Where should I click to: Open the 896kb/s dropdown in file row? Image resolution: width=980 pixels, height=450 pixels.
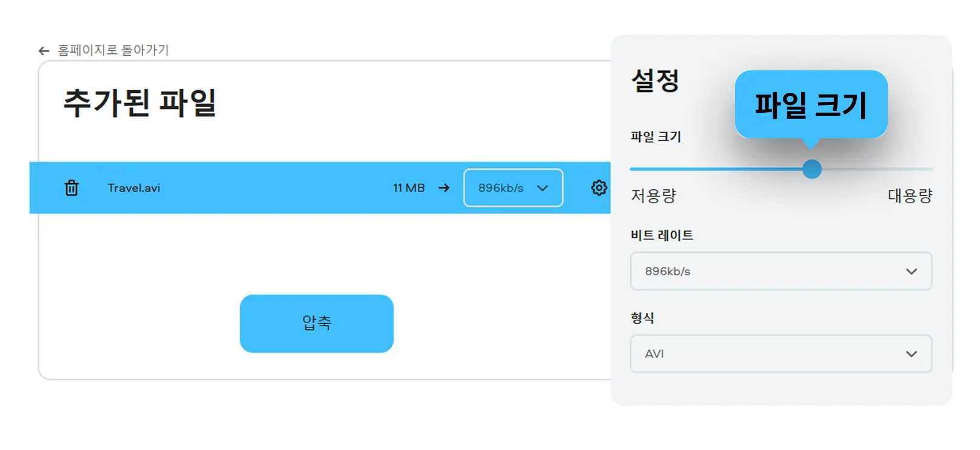pos(512,188)
